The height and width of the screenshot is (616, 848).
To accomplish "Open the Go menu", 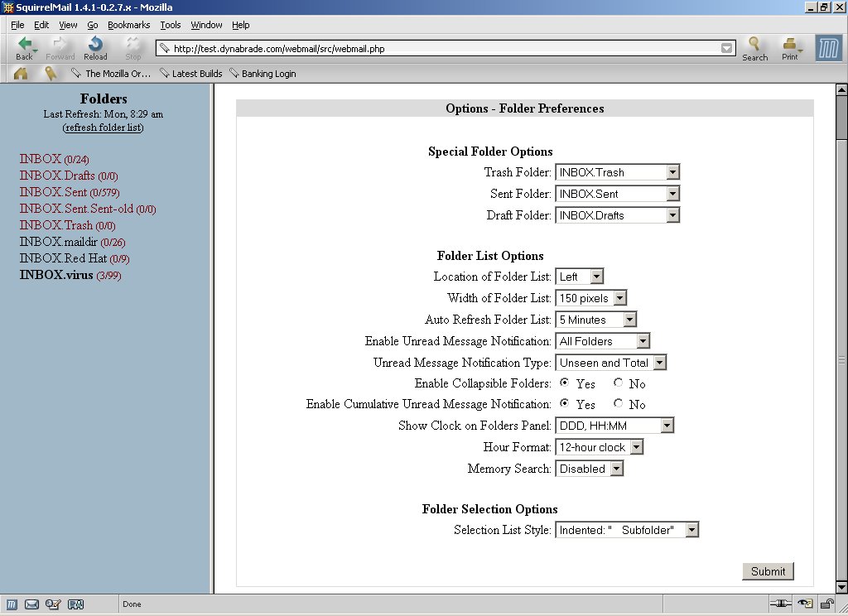I will click(x=93, y=25).
